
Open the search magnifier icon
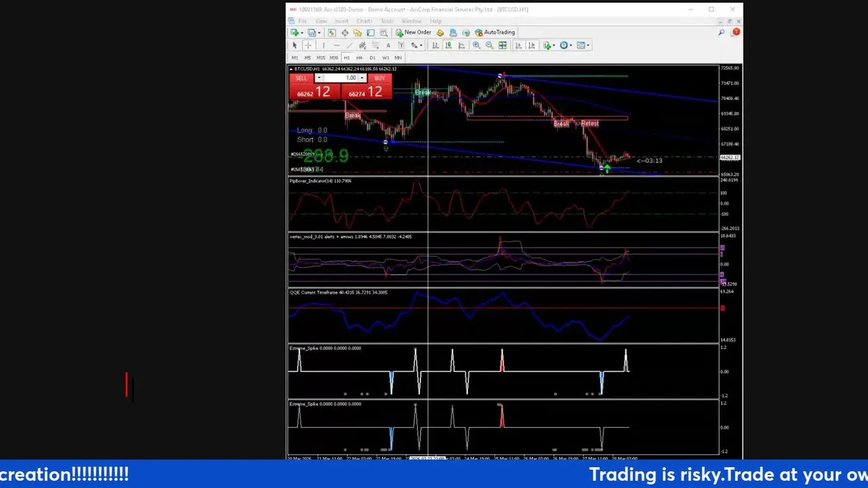tap(722, 33)
